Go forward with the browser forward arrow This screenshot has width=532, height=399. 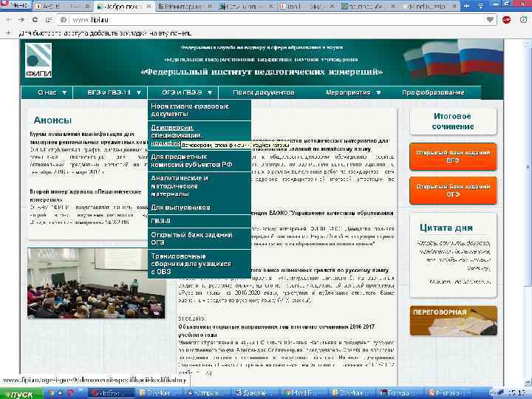[x=21, y=20]
